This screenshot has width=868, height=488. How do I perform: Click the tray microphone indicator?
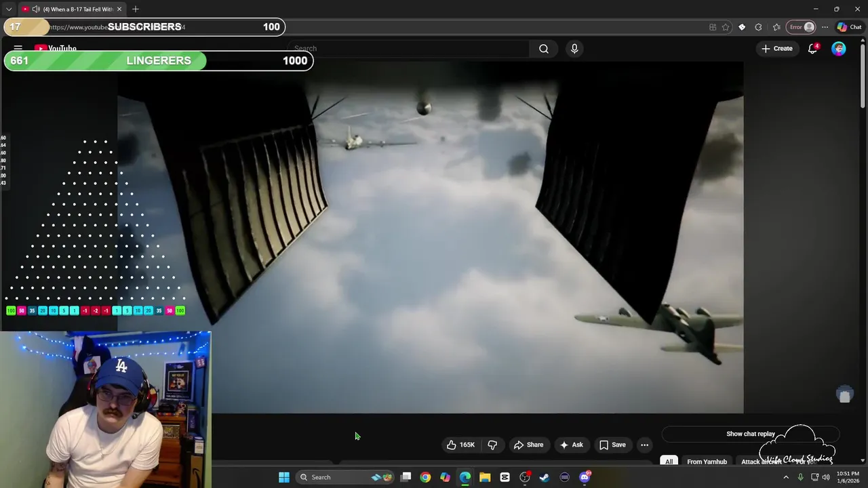[800, 477]
